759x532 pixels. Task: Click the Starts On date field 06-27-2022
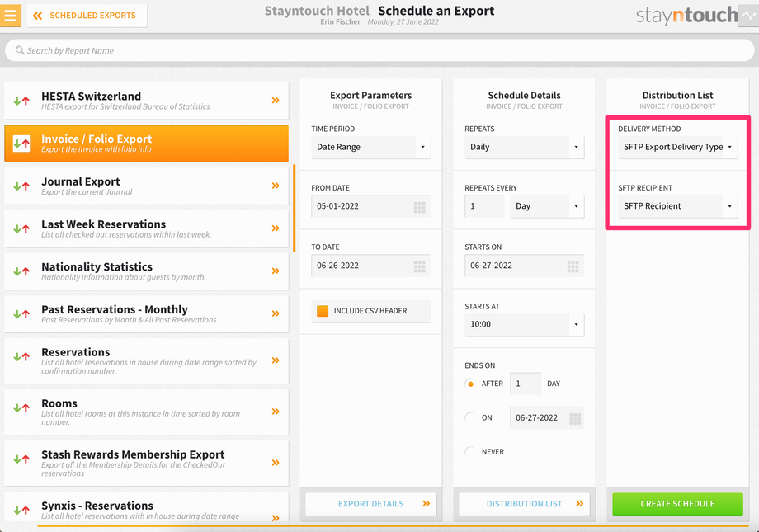tap(524, 266)
